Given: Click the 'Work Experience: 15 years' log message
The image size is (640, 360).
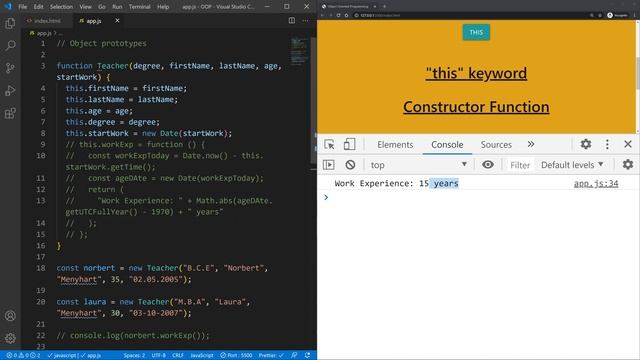Looking at the screenshot, I should tap(396, 183).
